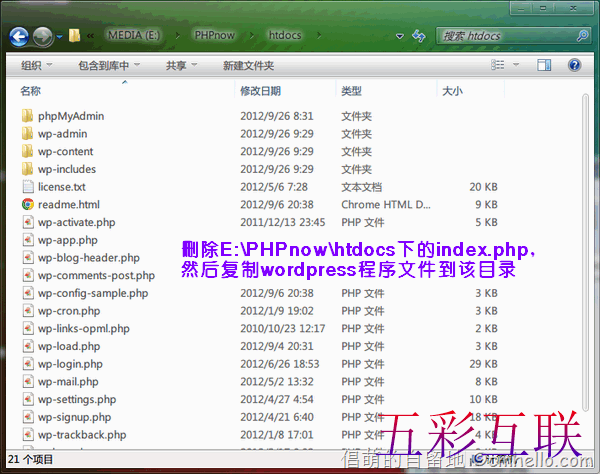Expand the 包含到库中 dropdown

(108, 66)
